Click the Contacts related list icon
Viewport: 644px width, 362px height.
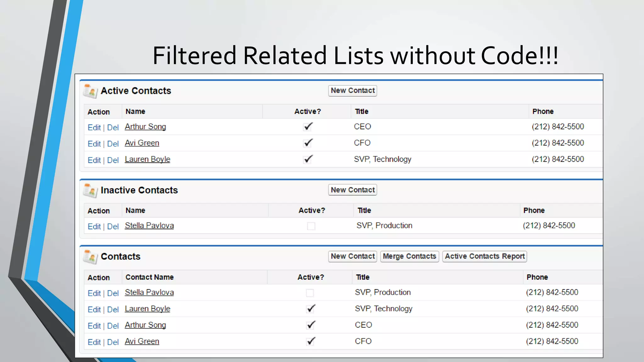(91, 257)
